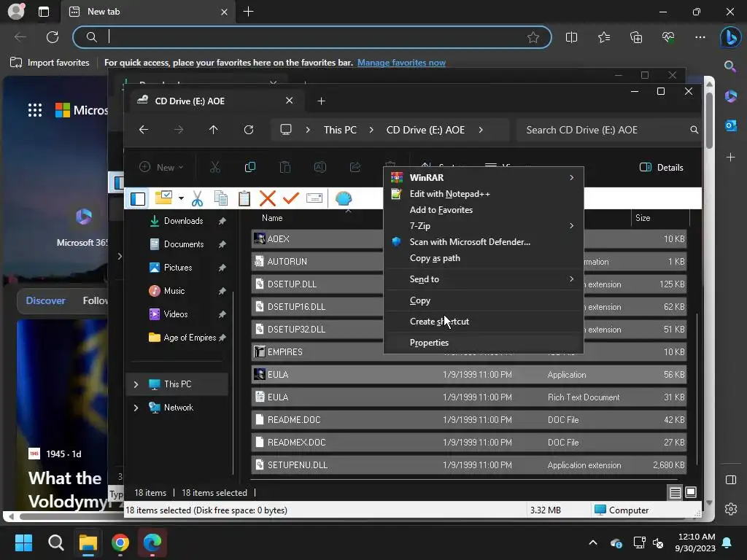The image size is (747, 560).
Task: Expand the Network tree node
Action: 136,408
